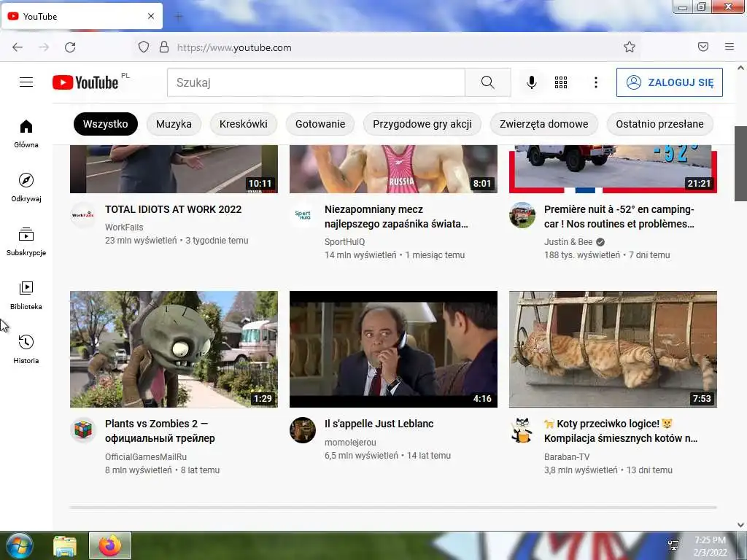Focus the Szukaj search field

point(317,82)
